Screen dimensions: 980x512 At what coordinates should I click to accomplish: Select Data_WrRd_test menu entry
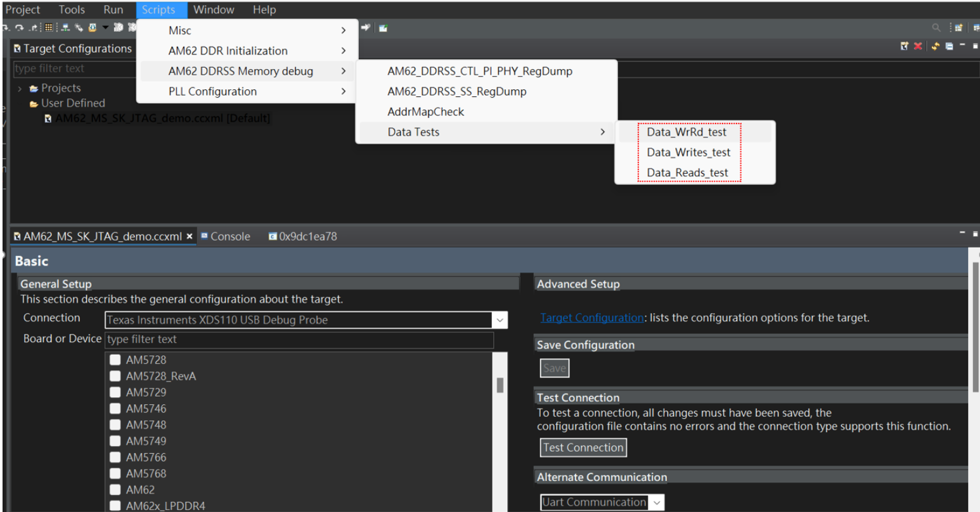coord(695,132)
